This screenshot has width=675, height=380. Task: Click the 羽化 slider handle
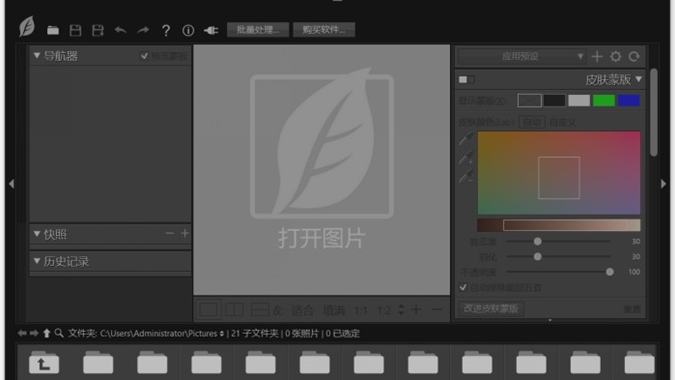pyautogui.click(x=538, y=256)
